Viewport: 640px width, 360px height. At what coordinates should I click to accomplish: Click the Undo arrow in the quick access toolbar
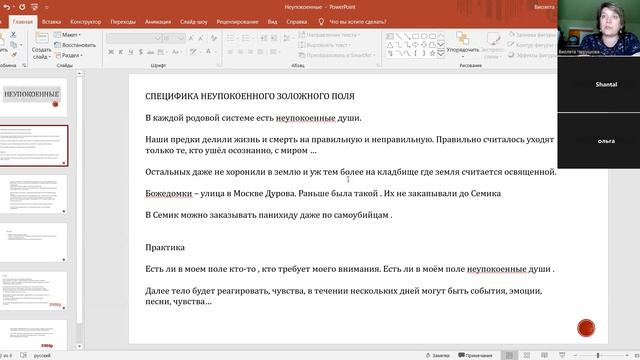coord(7,7)
